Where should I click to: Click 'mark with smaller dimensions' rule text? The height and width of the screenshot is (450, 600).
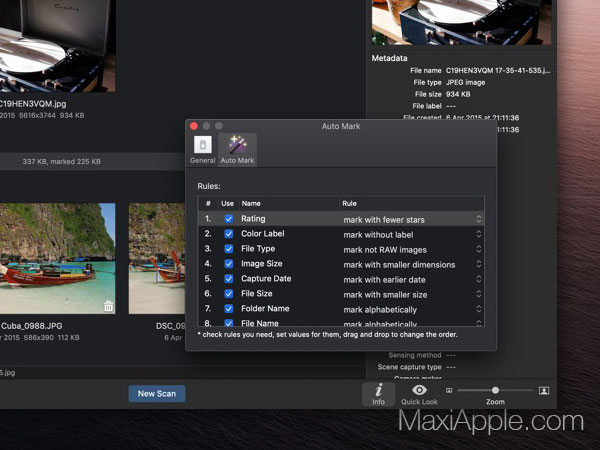[x=399, y=264]
